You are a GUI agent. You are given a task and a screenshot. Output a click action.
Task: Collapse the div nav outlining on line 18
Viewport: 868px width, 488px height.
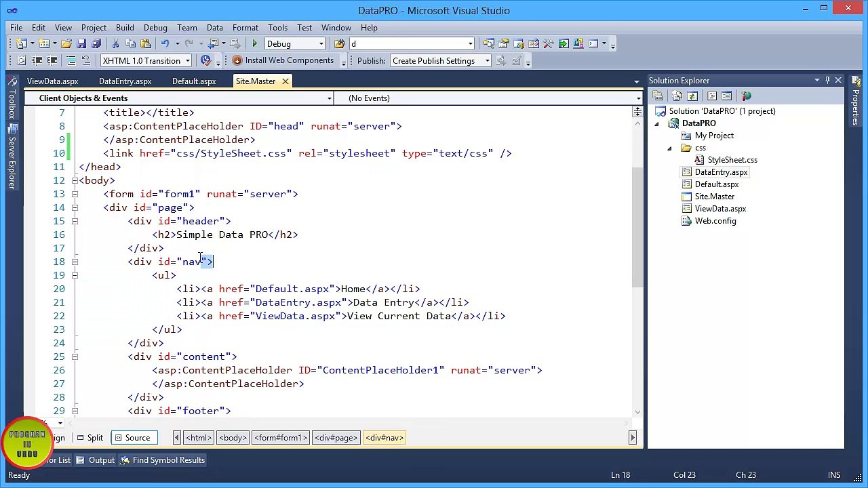click(x=75, y=262)
